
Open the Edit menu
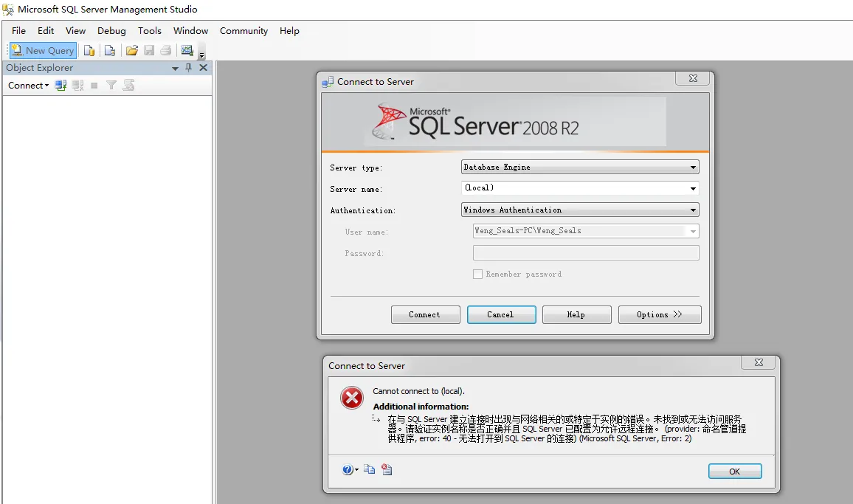(46, 31)
